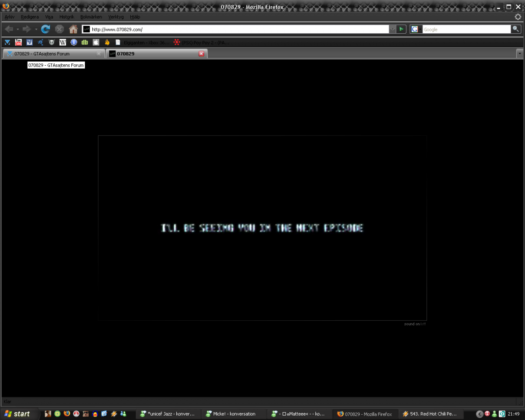
Task: Open the search engine selector dropdown
Action: tap(416, 29)
